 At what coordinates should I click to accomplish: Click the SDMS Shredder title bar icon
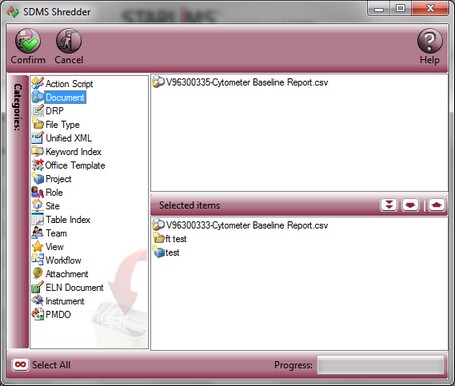(13, 12)
